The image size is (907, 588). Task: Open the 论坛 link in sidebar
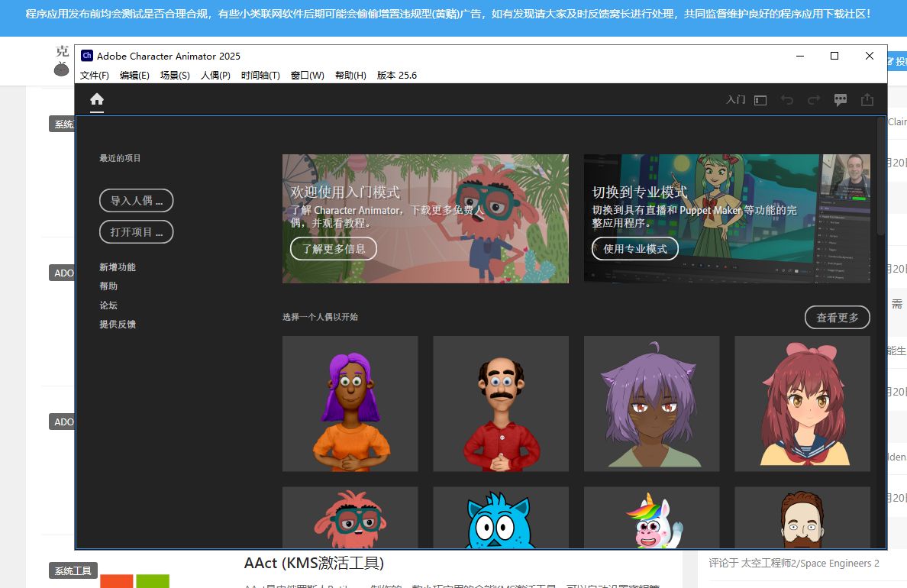(x=108, y=305)
